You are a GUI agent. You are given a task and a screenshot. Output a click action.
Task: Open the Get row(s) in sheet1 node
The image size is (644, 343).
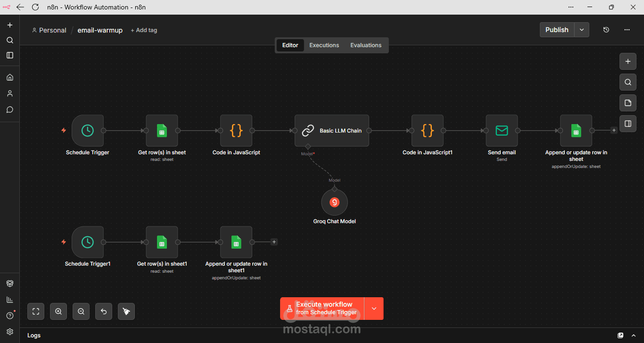(x=162, y=242)
